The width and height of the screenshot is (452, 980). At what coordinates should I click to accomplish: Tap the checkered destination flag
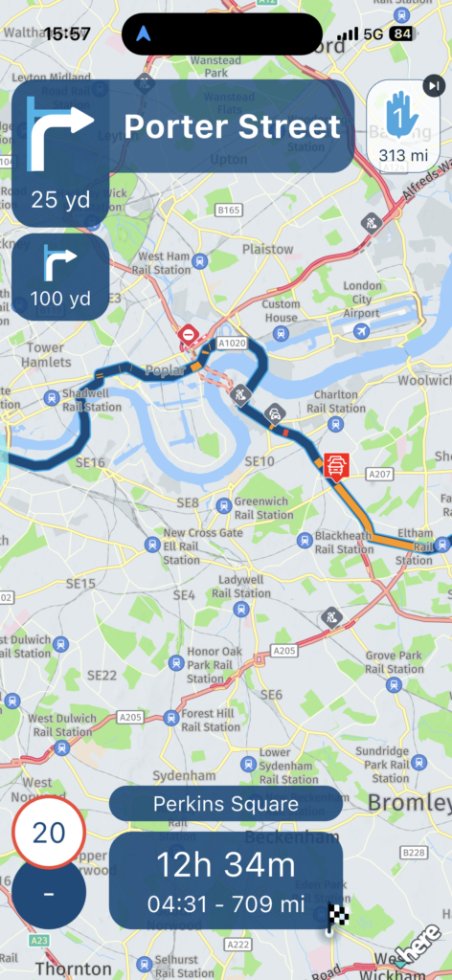tap(337, 919)
